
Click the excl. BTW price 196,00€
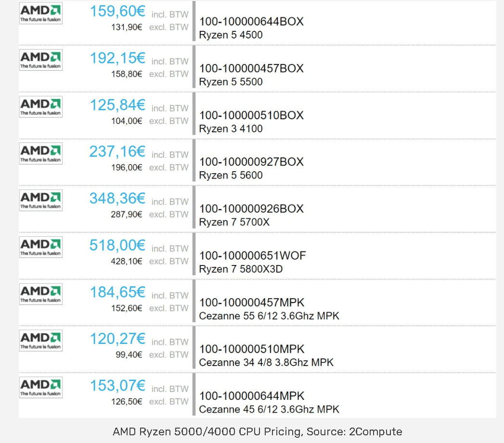[127, 168]
